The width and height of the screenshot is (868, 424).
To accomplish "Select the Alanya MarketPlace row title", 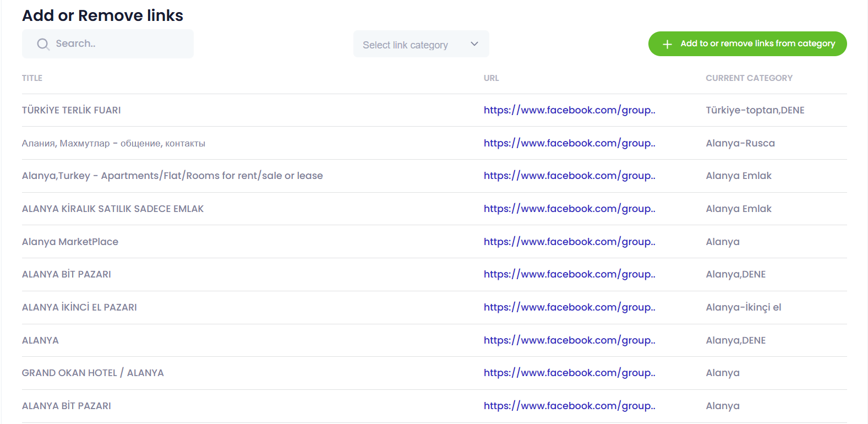I will pyautogui.click(x=70, y=242).
